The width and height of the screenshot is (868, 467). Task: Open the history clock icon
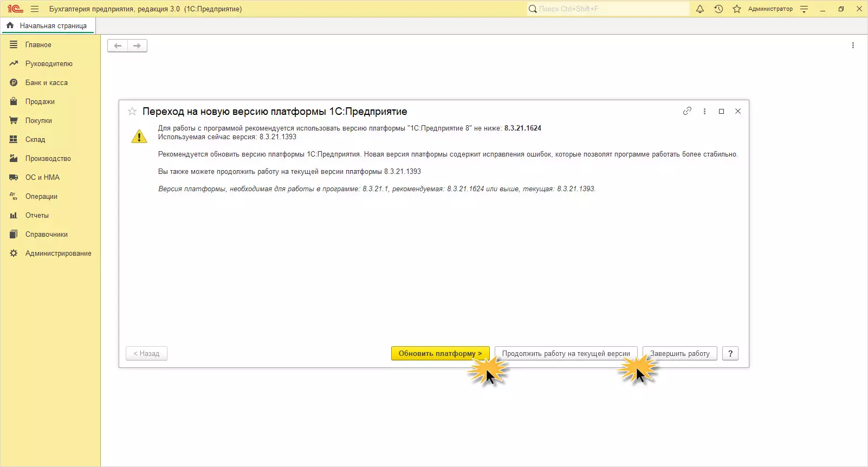(718, 9)
